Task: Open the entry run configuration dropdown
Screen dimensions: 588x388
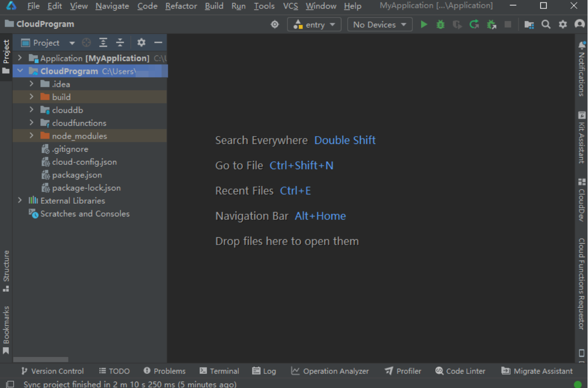Action: click(x=314, y=24)
